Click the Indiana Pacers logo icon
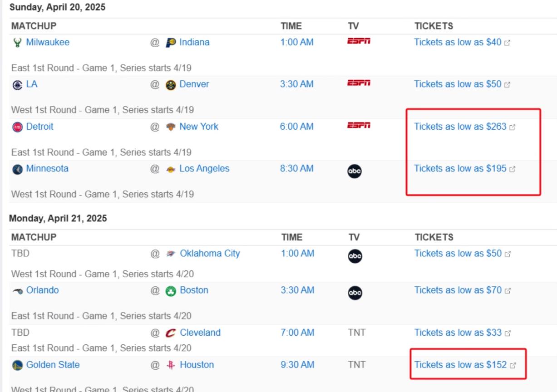This screenshot has height=392, width=557. [x=171, y=43]
